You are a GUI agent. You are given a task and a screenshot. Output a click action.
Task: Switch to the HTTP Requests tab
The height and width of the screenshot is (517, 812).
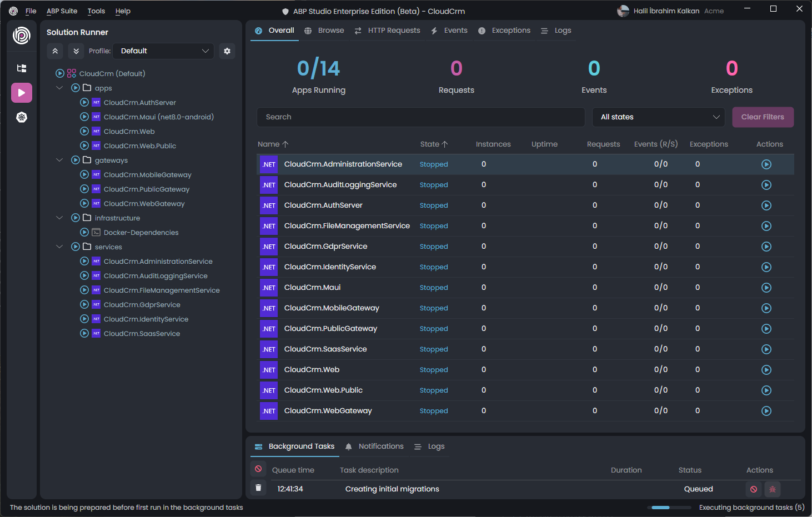pyautogui.click(x=394, y=31)
